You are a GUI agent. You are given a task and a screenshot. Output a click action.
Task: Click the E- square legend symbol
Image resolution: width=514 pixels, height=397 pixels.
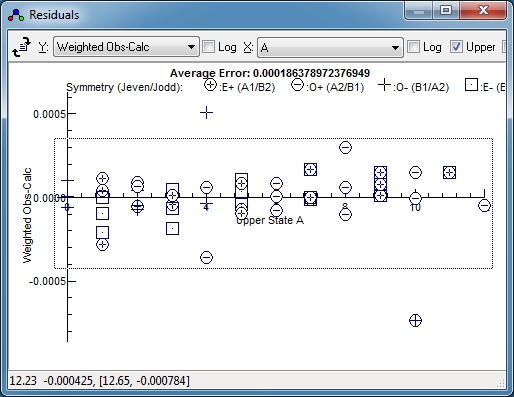[x=471, y=85]
